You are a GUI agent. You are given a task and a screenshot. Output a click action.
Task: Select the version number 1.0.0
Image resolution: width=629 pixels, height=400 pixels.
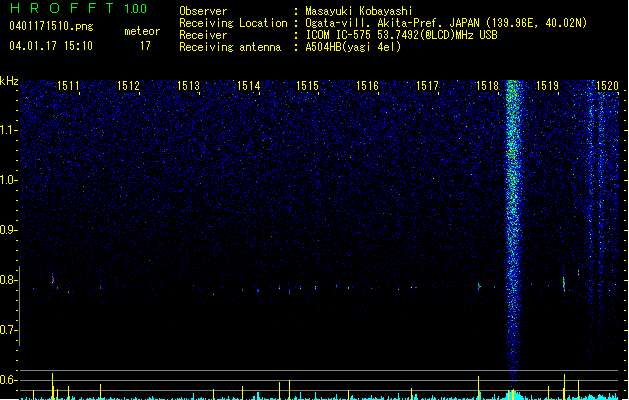(136, 9)
